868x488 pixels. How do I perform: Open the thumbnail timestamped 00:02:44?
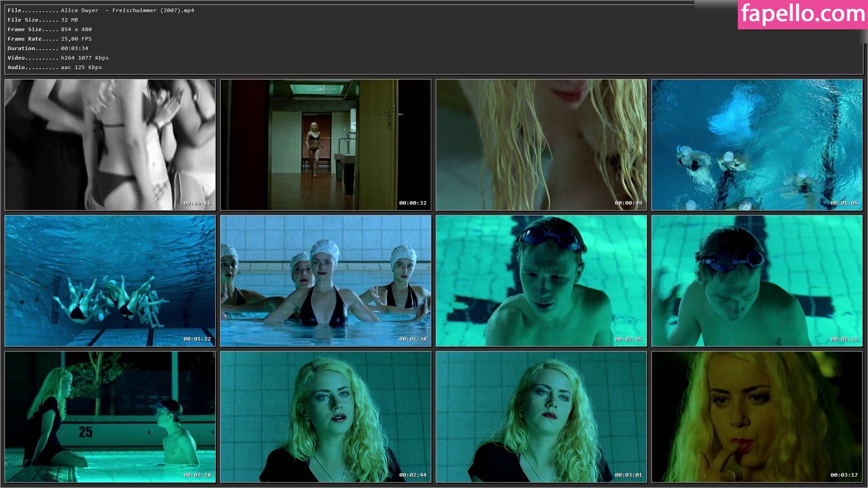325,417
